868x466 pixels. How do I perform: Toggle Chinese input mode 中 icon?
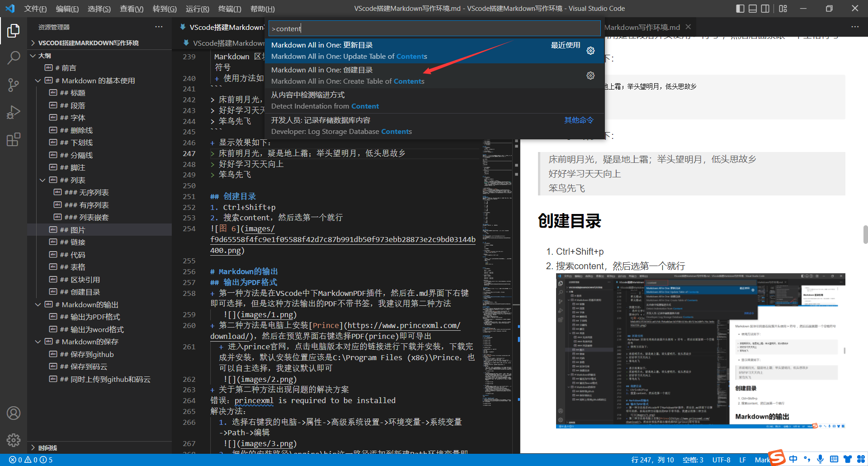tap(793, 459)
